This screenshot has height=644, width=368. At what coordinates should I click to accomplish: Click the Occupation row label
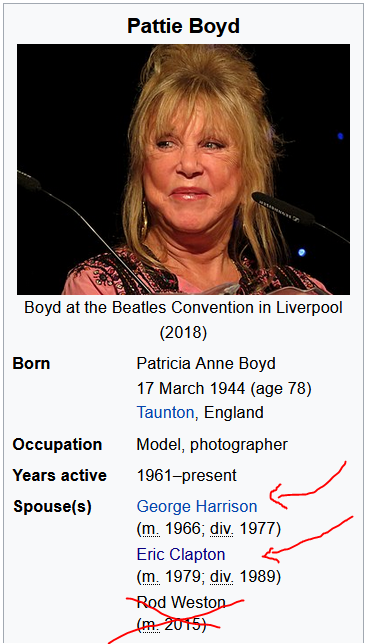point(57,444)
